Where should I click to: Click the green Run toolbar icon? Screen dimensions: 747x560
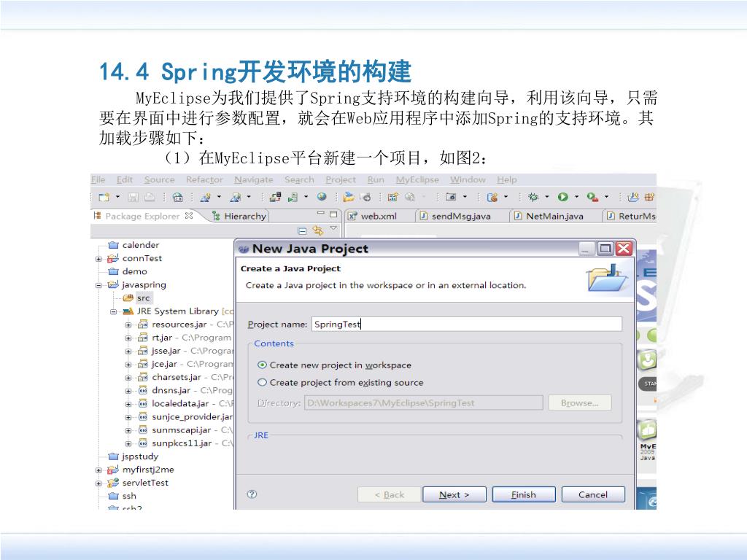(x=563, y=197)
